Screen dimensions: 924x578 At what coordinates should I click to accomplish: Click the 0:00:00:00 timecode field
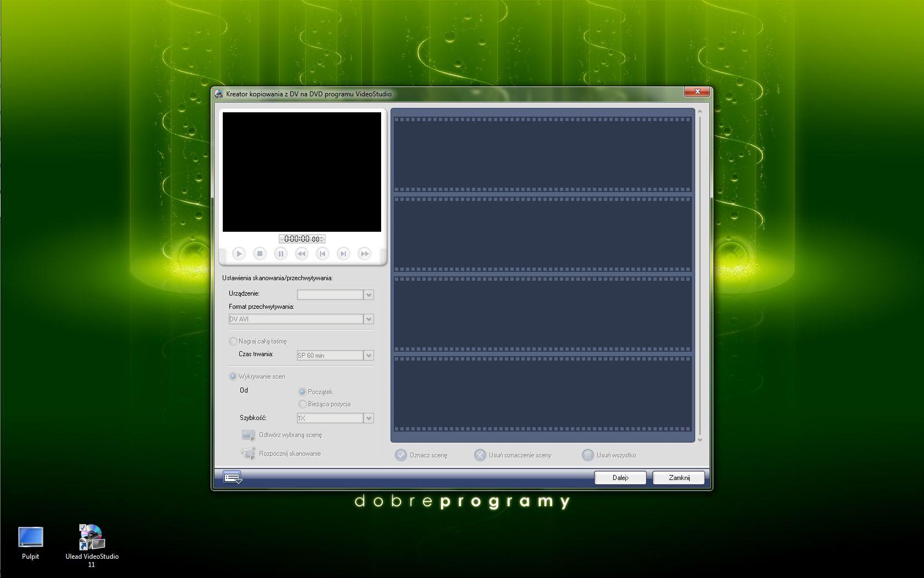pyautogui.click(x=302, y=239)
